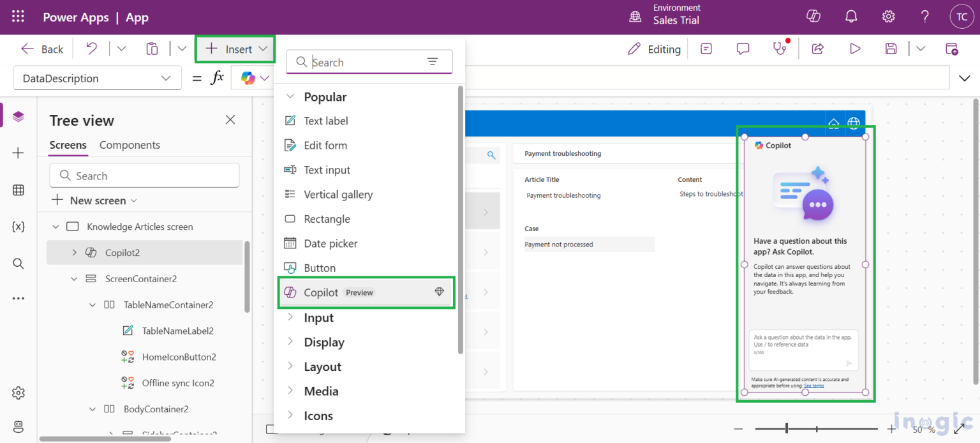Save the app with disk icon
The image size is (980, 443).
891,49
